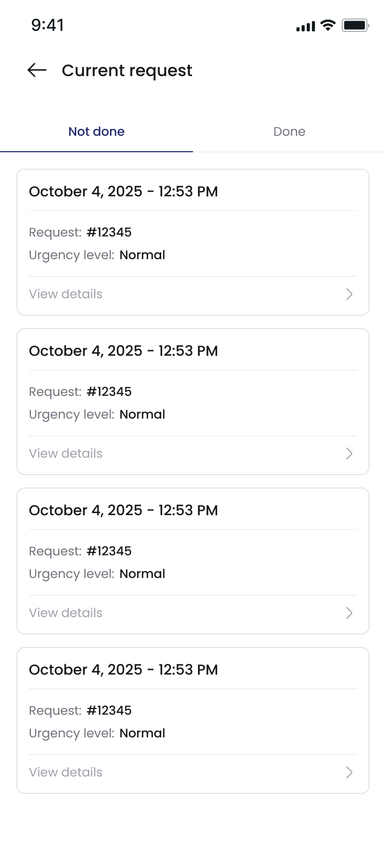Switch to the Done tab
The width and height of the screenshot is (386, 868).
pyautogui.click(x=289, y=132)
